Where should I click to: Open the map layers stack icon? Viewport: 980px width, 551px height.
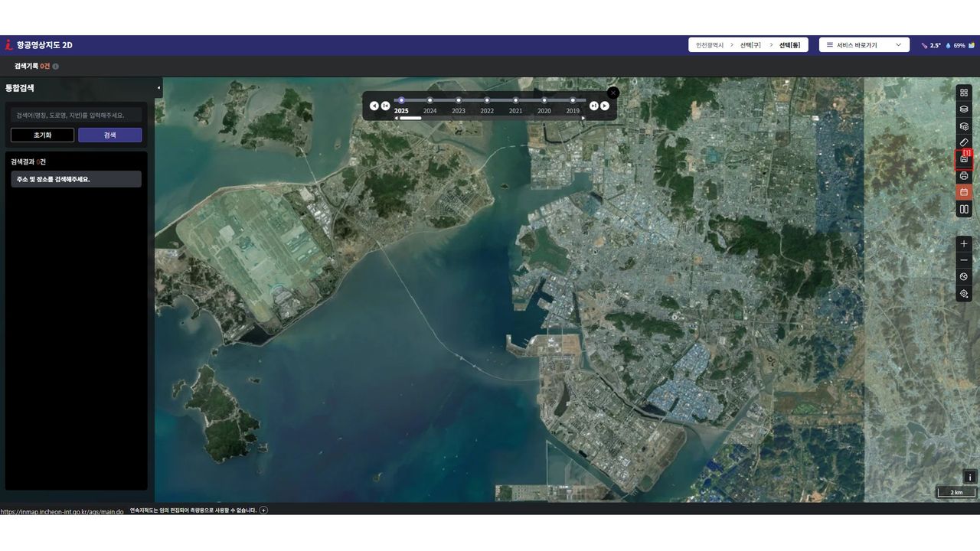964,109
